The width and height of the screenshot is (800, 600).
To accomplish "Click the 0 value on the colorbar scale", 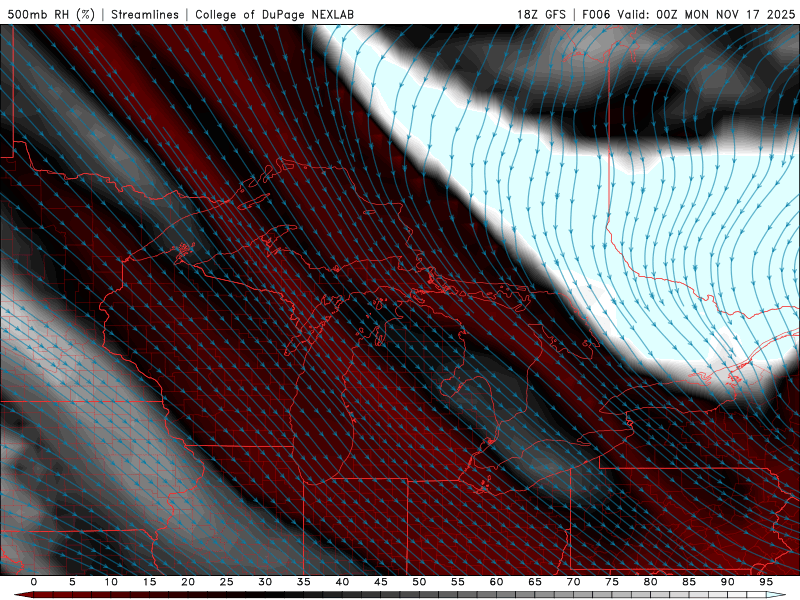I will click(34, 582).
